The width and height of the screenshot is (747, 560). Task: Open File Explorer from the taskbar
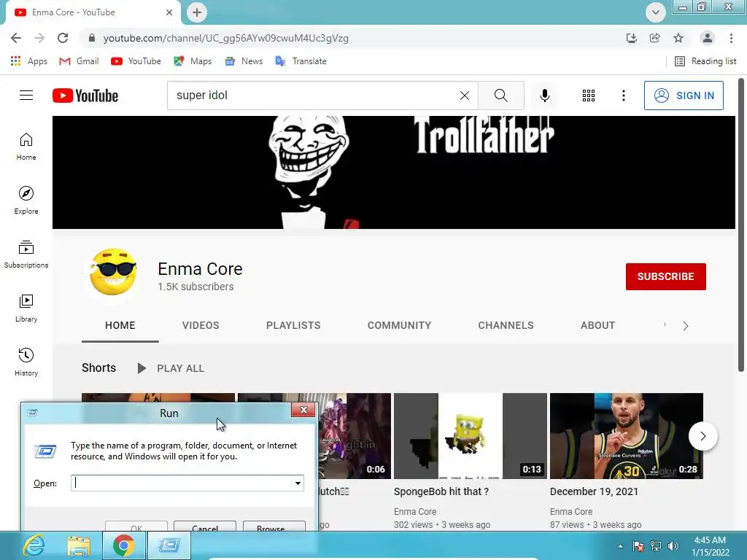tap(79, 545)
